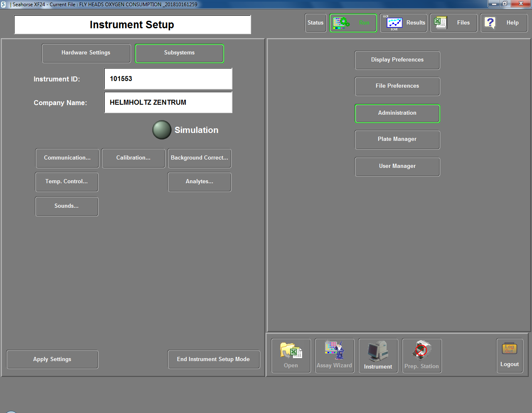Click End Instrument Setup Mode
The image size is (532, 413).
[214, 359]
